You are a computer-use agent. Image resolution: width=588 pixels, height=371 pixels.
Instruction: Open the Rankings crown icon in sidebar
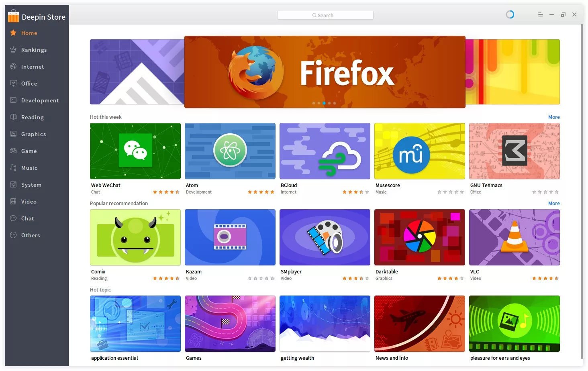coord(13,50)
